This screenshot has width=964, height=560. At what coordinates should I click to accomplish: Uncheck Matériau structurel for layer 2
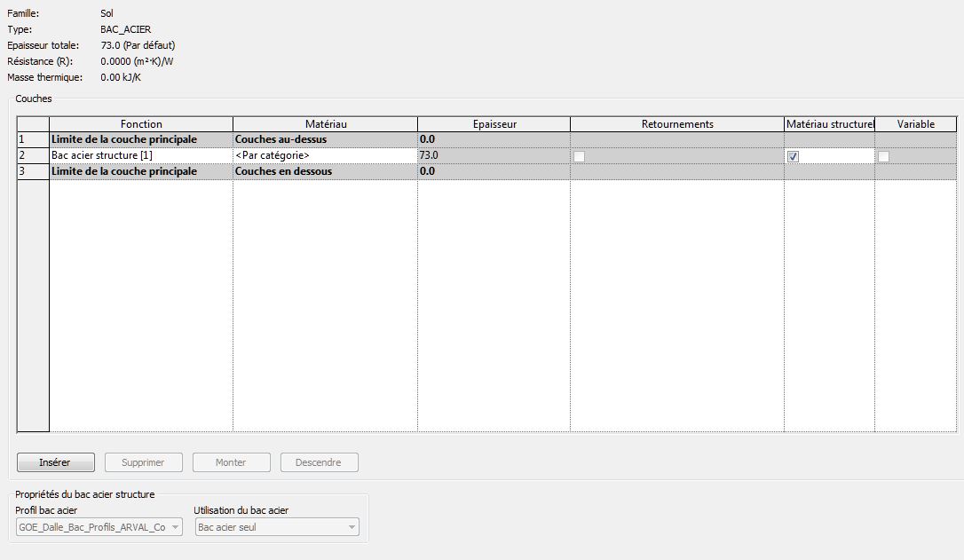(x=794, y=156)
